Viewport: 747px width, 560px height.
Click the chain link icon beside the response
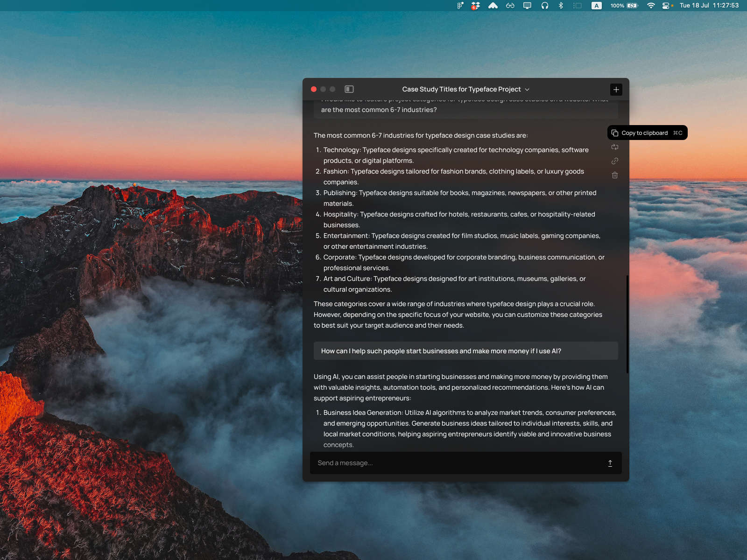pyautogui.click(x=615, y=161)
